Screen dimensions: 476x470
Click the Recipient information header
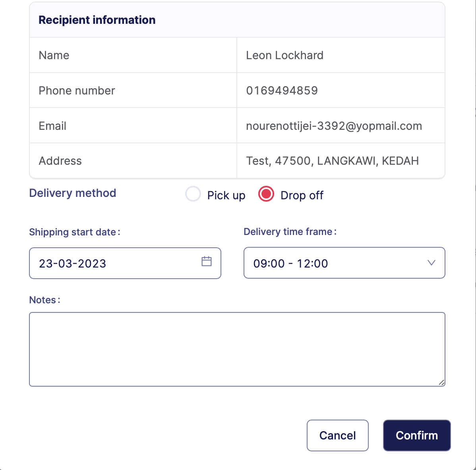(x=97, y=20)
